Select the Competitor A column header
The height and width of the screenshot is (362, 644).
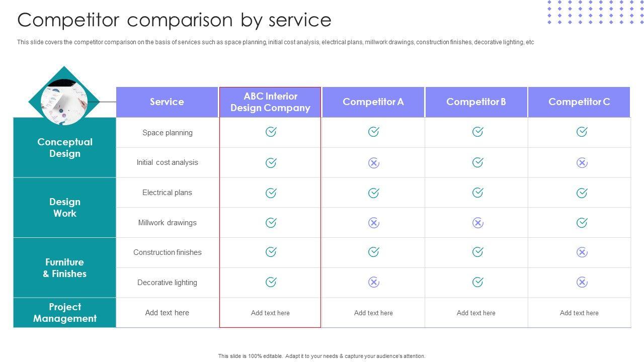pyautogui.click(x=373, y=102)
